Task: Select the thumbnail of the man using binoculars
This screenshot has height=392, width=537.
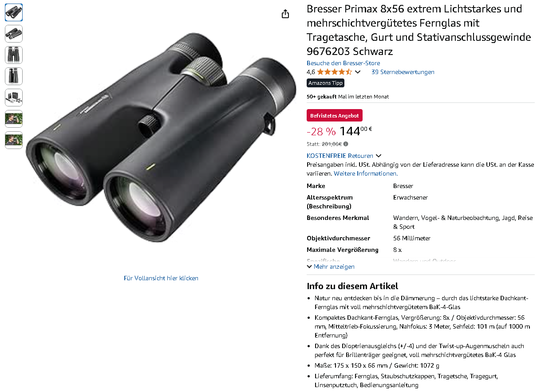Action: pos(14,119)
